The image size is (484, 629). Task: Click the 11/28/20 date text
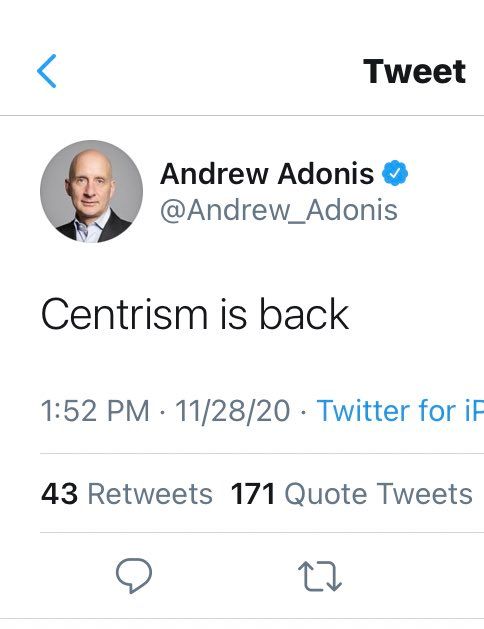tap(233, 411)
